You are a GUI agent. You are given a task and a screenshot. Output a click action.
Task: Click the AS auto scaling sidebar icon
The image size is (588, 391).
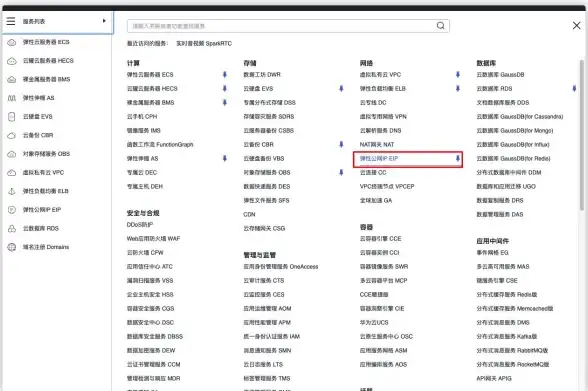(12, 98)
